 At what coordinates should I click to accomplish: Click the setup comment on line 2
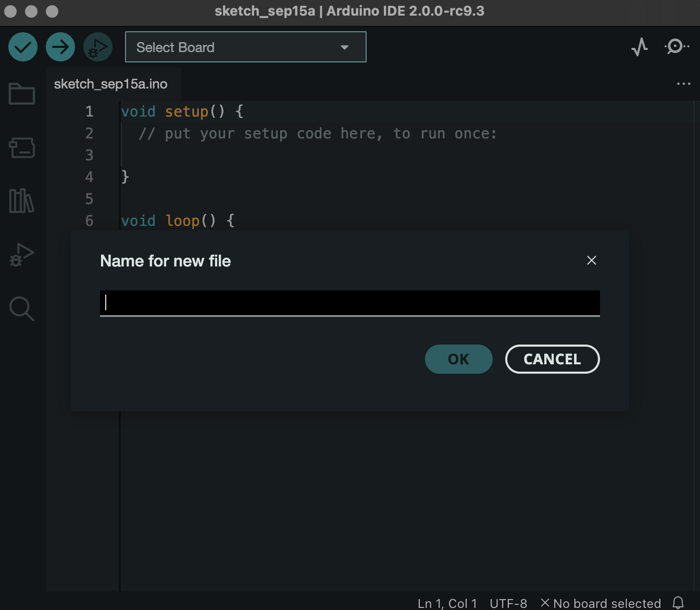(x=318, y=134)
